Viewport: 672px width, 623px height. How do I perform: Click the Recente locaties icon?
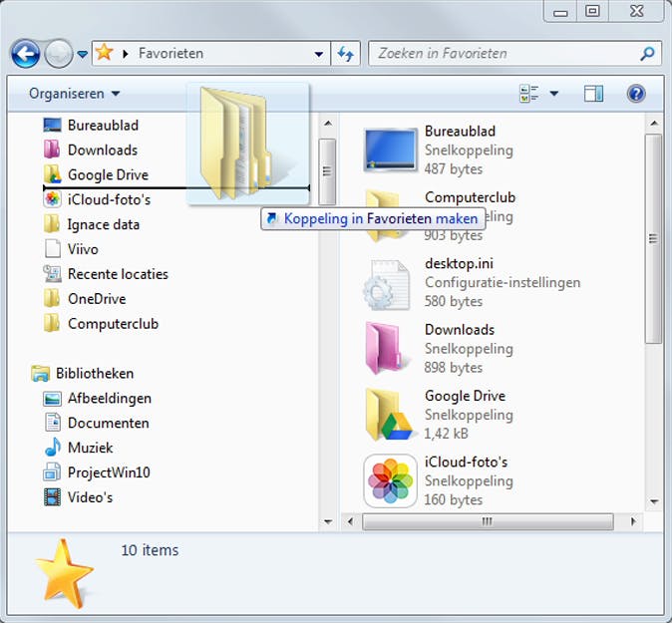coord(52,274)
